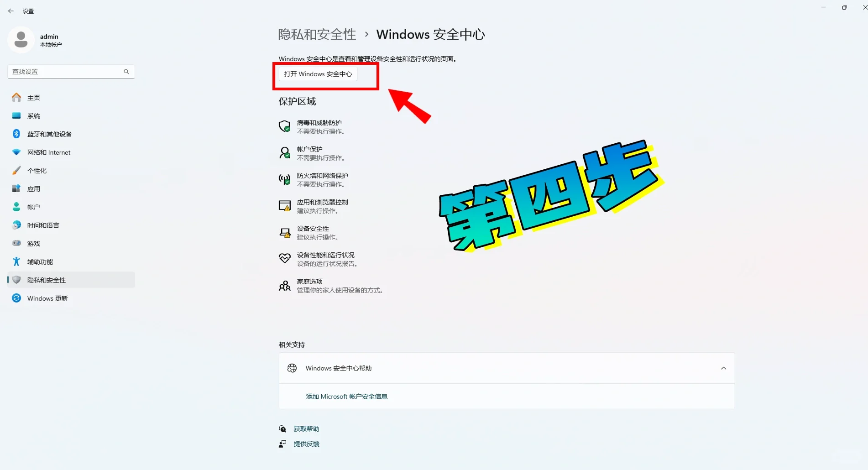
Task: Open 添加 Microsoft 帐户安全信息 link
Action: pos(346,396)
